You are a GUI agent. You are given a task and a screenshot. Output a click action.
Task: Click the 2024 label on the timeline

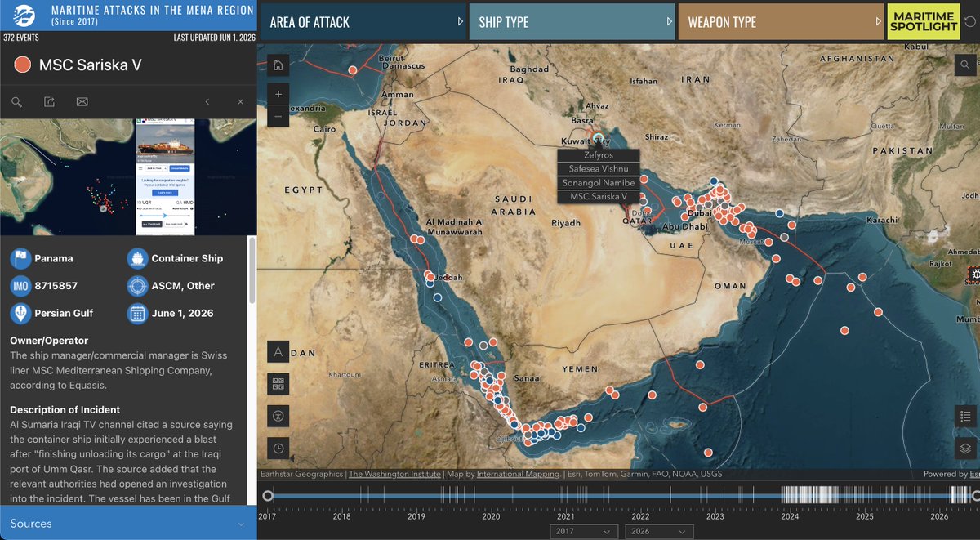click(x=790, y=516)
